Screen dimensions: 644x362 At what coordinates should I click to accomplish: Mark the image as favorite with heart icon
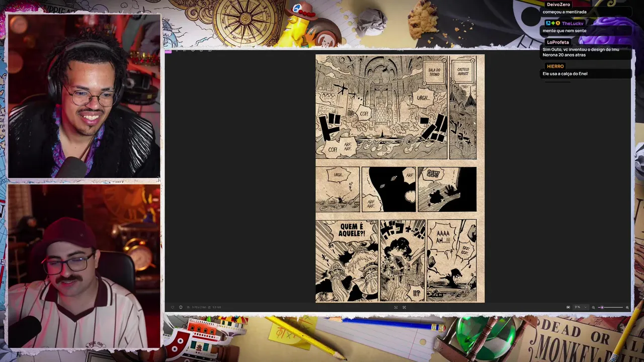pos(173,307)
